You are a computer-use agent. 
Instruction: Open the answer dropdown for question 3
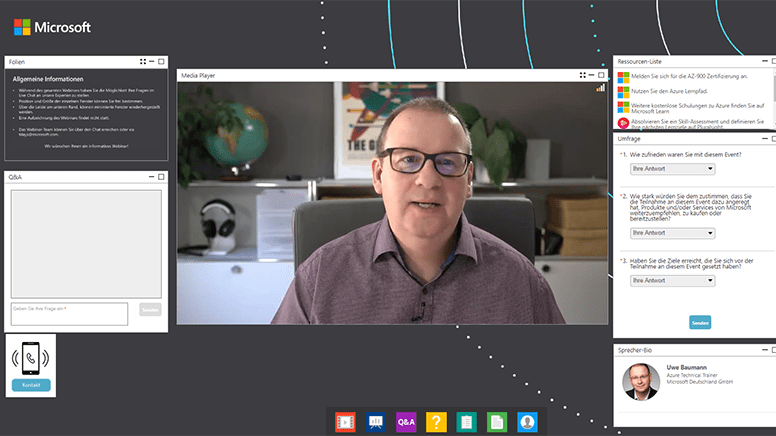point(672,281)
